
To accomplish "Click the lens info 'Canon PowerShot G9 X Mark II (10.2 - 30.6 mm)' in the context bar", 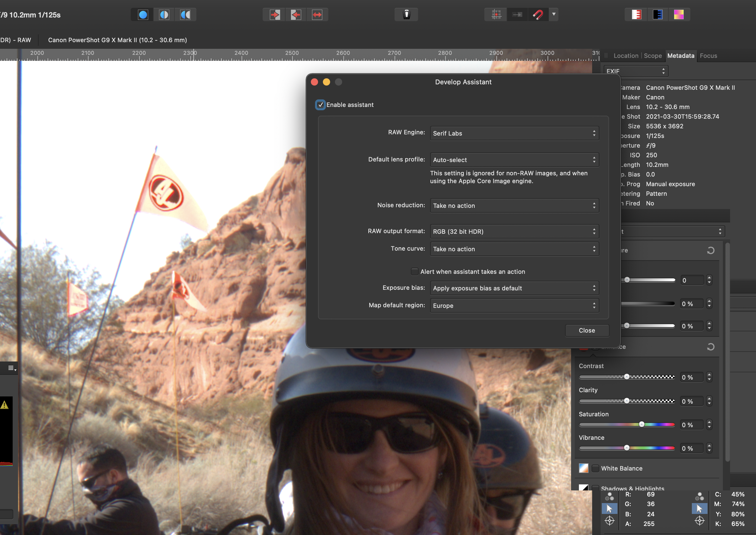I will [x=117, y=40].
